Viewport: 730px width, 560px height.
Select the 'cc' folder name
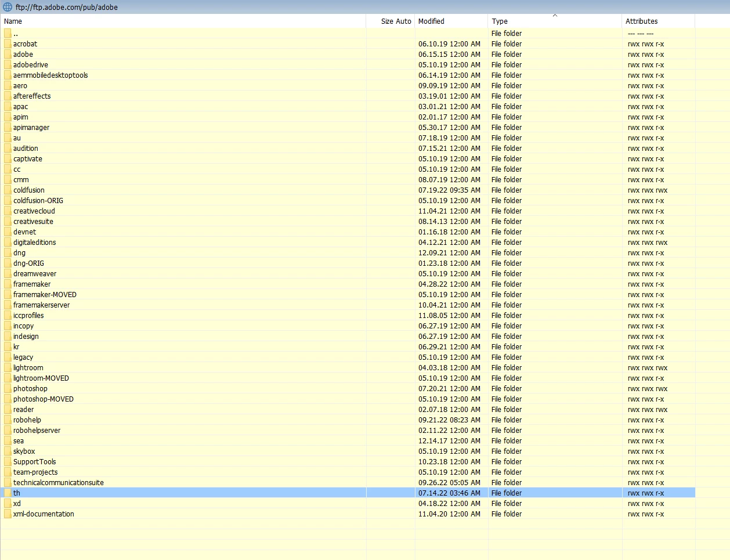tap(17, 169)
